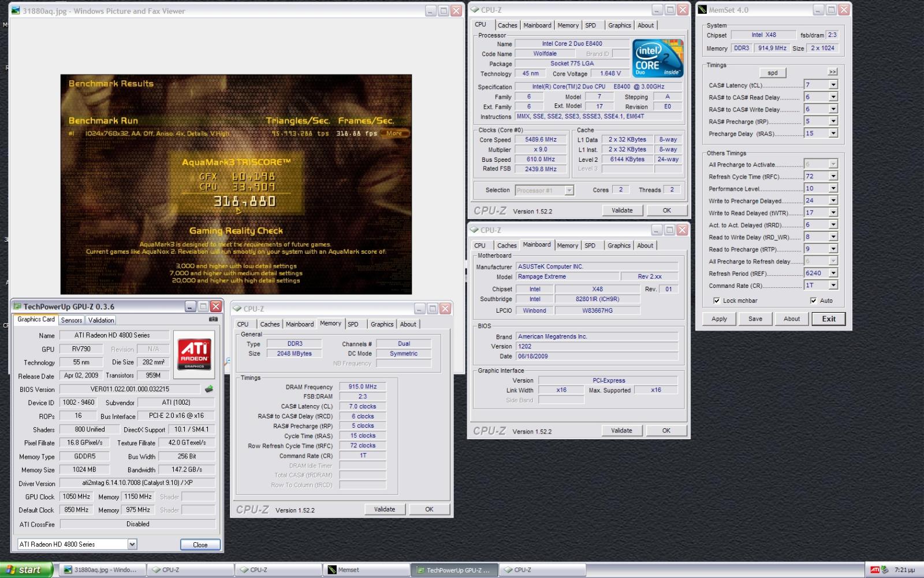The width and height of the screenshot is (924, 578).
Task: Switch to TechPowerUp GPU-Z taskbar item
Action: (x=454, y=570)
